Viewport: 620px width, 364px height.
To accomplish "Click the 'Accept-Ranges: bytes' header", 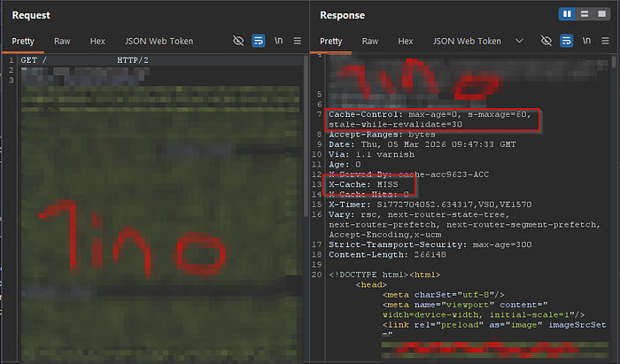I will click(x=382, y=135).
